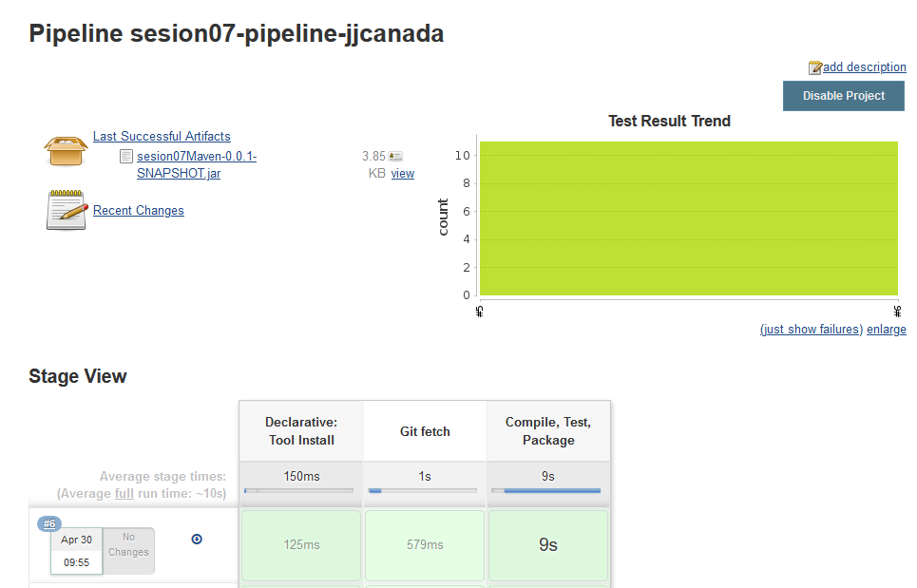The width and height of the screenshot is (917, 588).
Task: Click the Compile, Test, Package stage header
Action: click(548, 431)
